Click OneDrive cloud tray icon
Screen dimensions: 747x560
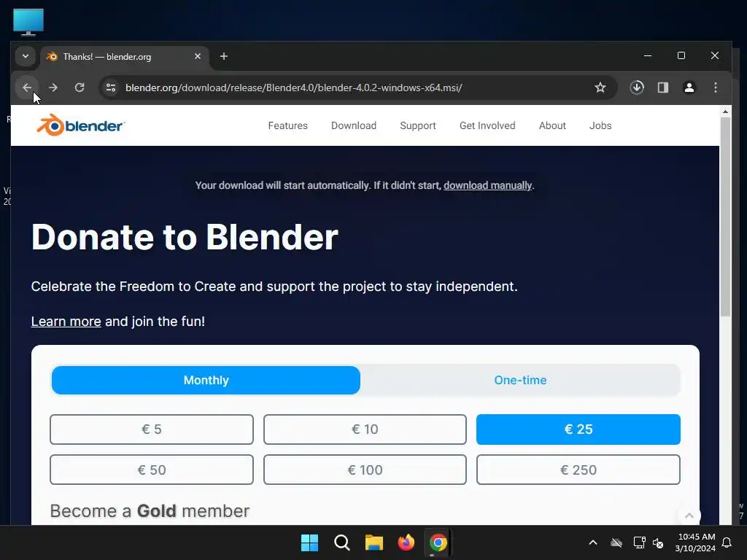pos(616,542)
